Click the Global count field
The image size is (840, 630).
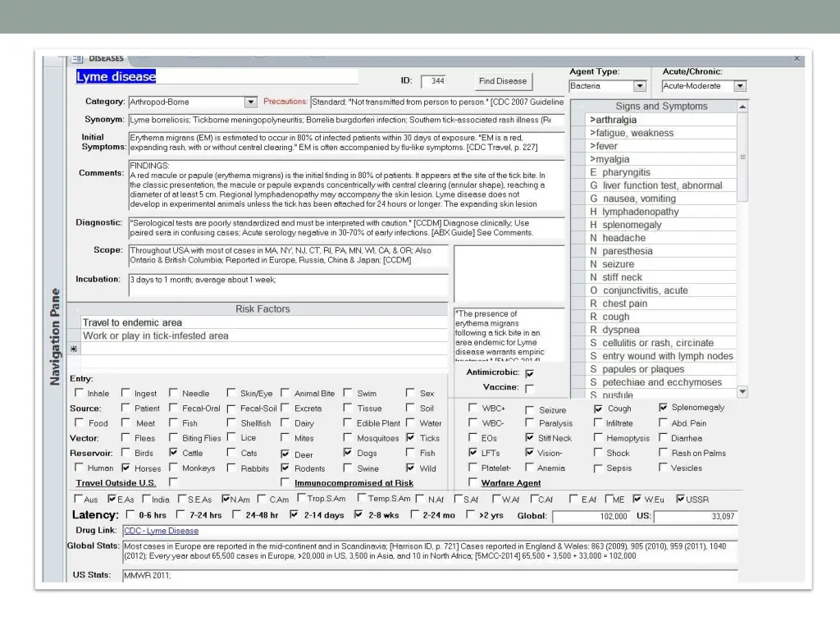[591, 517]
